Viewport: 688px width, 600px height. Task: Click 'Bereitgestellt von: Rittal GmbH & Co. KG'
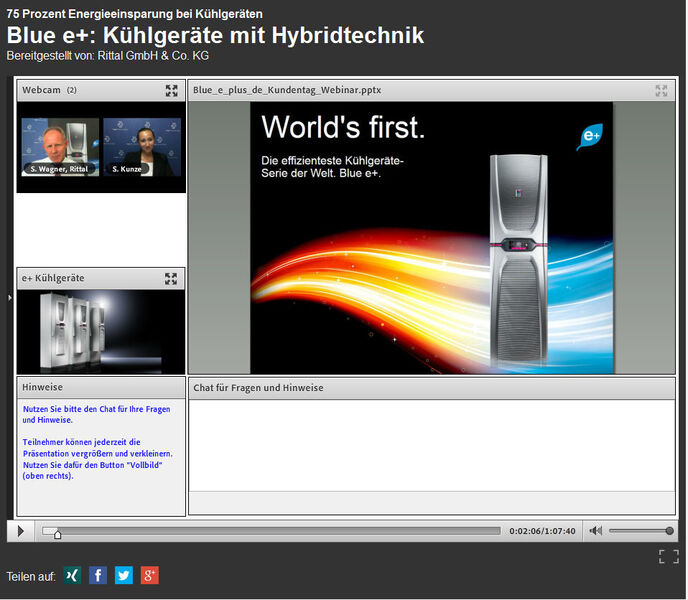108,56
